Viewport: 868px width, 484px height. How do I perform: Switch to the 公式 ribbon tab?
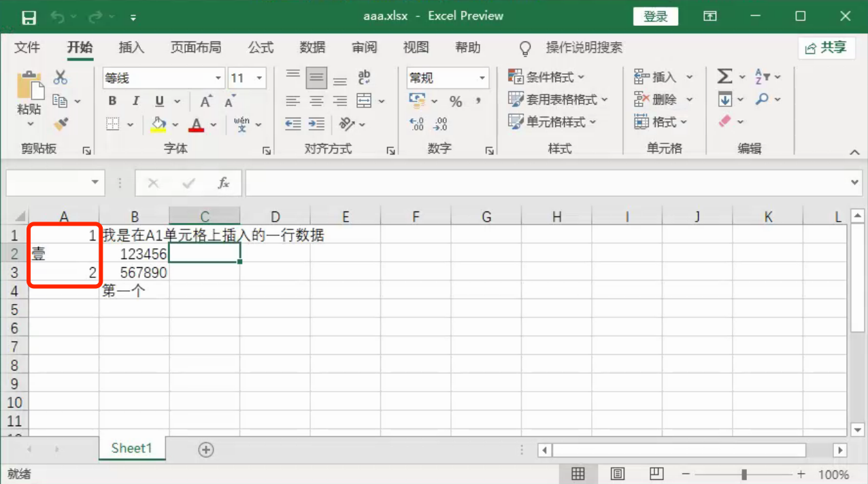click(x=261, y=48)
